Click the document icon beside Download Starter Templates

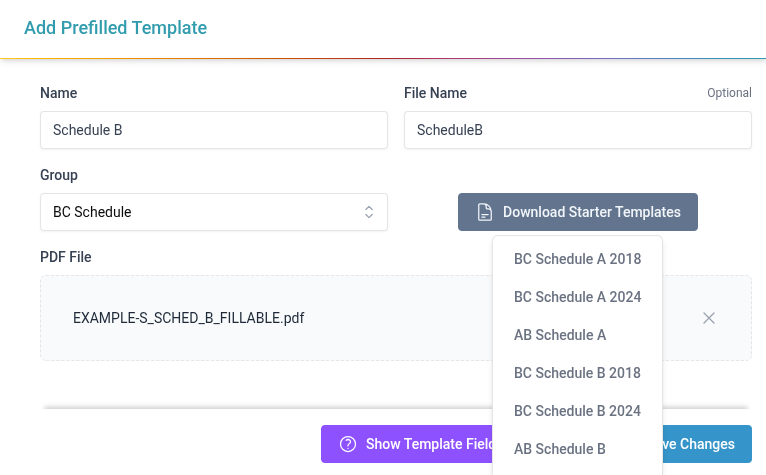coord(484,212)
